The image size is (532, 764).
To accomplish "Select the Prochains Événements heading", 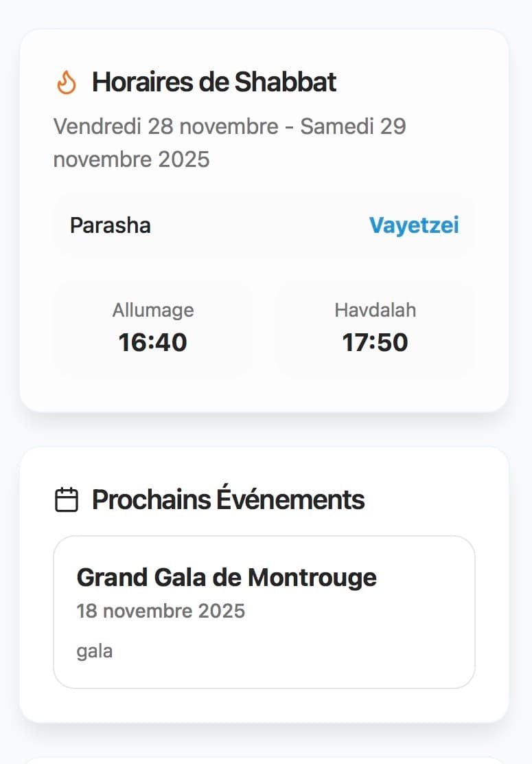I will (x=229, y=499).
